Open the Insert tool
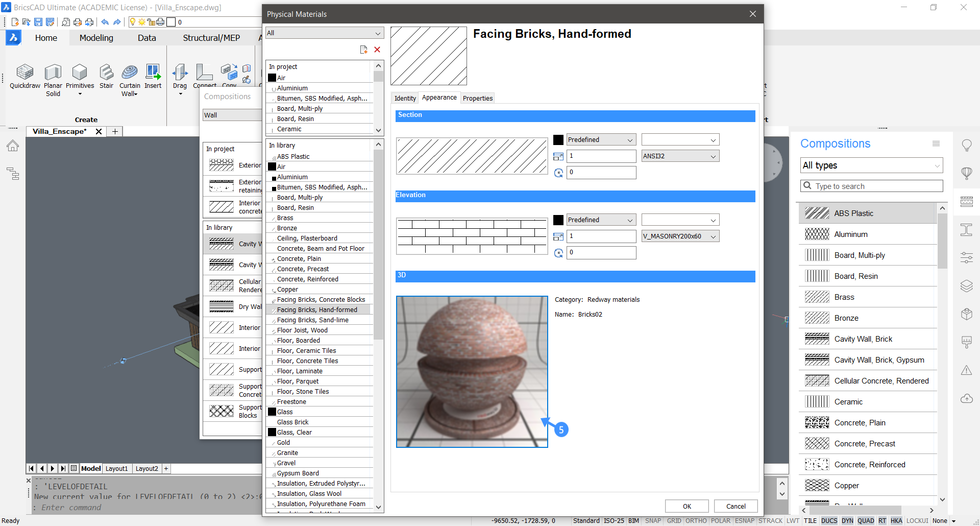980x526 pixels. [x=153, y=74]
